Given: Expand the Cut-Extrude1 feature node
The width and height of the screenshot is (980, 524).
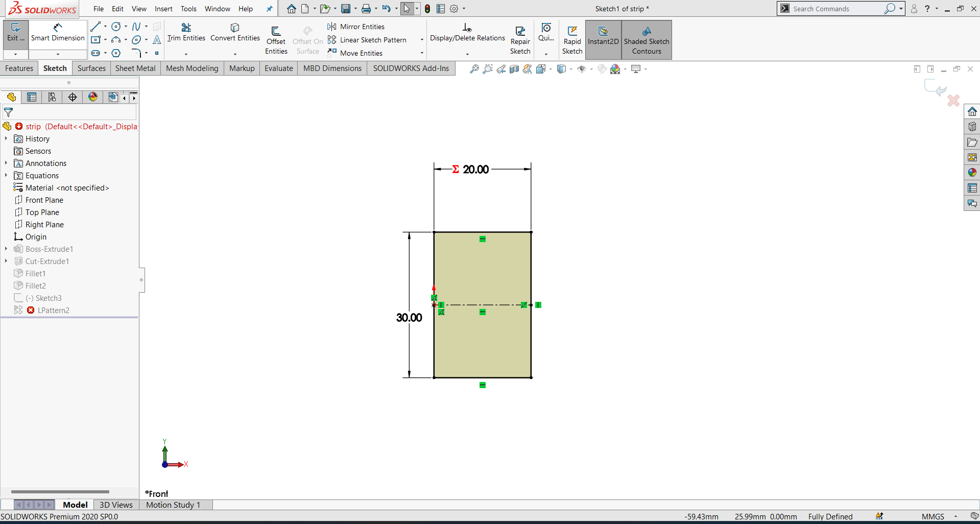Looking at the screenshot, I should [x=6, y=261].
